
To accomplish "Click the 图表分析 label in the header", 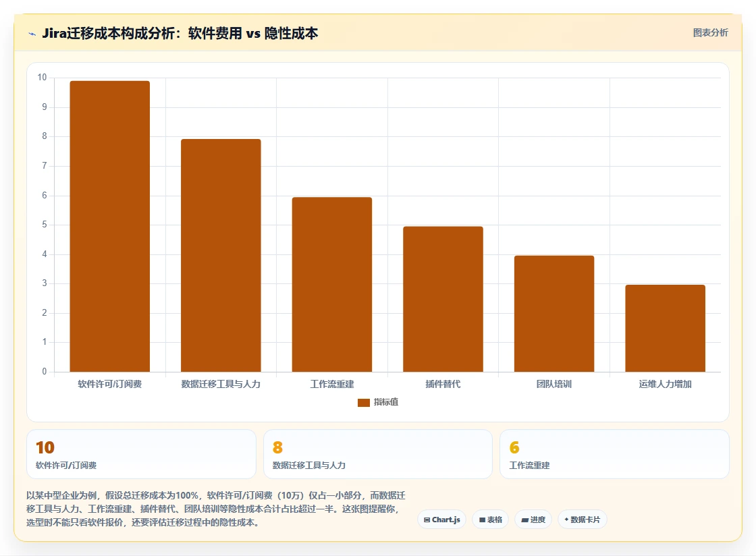I will click(x=710, y=33).
